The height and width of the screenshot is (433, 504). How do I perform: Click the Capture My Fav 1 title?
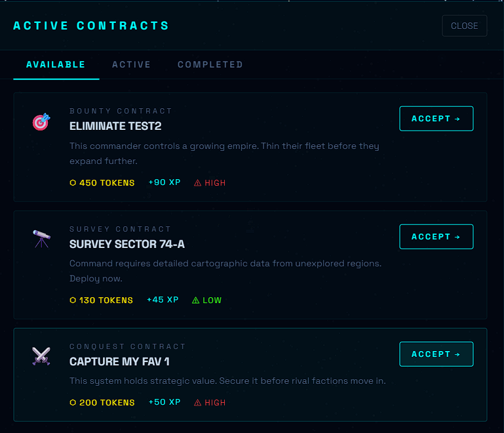click(119, 361)
